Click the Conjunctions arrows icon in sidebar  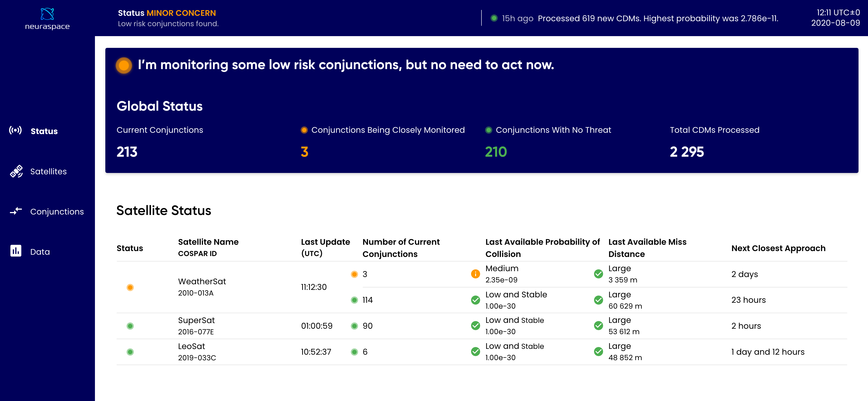tap(16, 211)
